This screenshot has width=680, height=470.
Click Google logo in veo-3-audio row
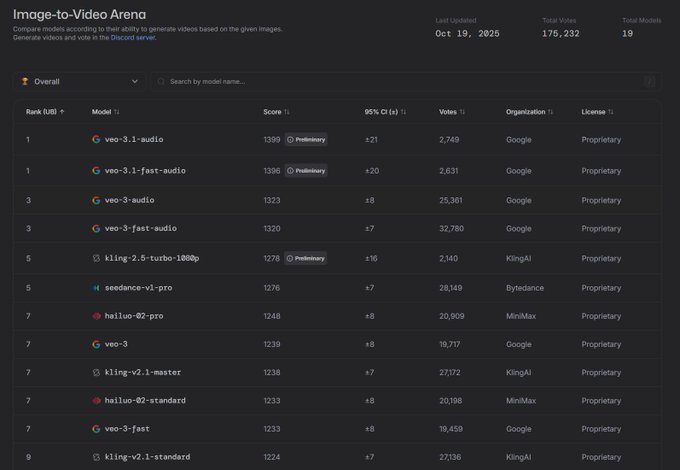coord(96,200)
